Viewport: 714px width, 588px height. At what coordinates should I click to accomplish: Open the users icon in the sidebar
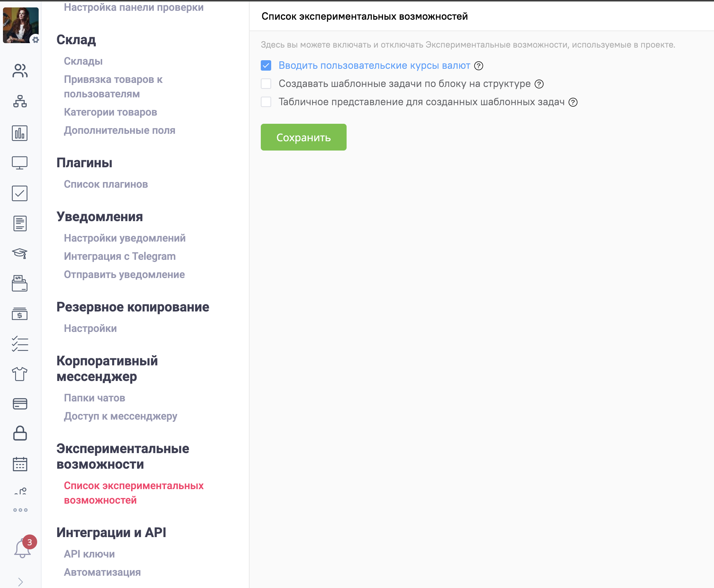[20, 71]
